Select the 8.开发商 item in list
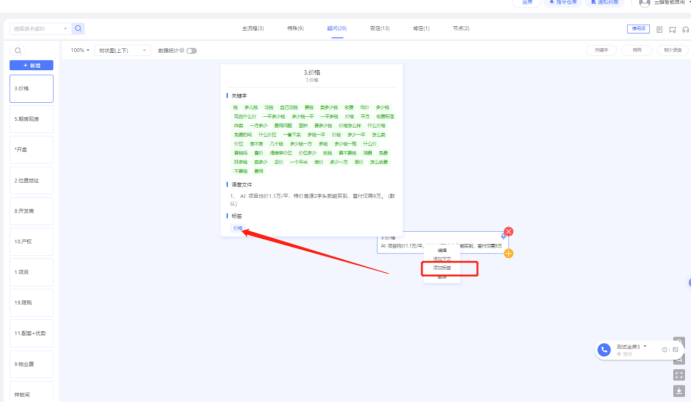Image resolution: width=692 pixels, height=403 pixels. (31, 211)
